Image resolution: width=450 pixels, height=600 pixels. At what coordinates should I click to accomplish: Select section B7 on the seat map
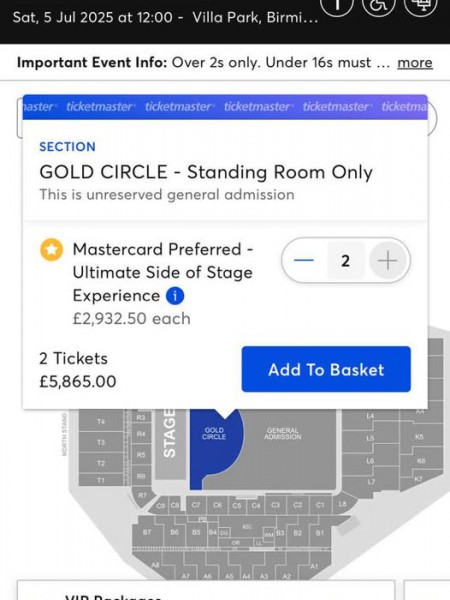click(x=147, y=532)
